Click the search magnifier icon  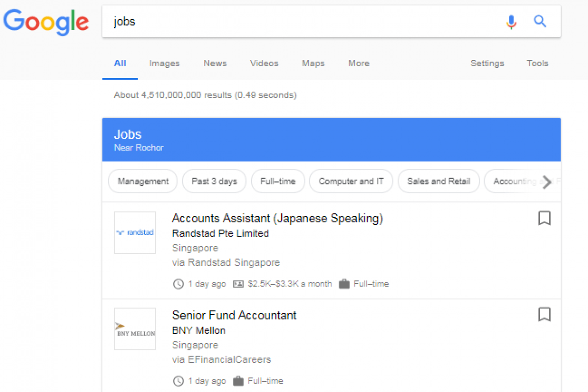pos(539,22)
